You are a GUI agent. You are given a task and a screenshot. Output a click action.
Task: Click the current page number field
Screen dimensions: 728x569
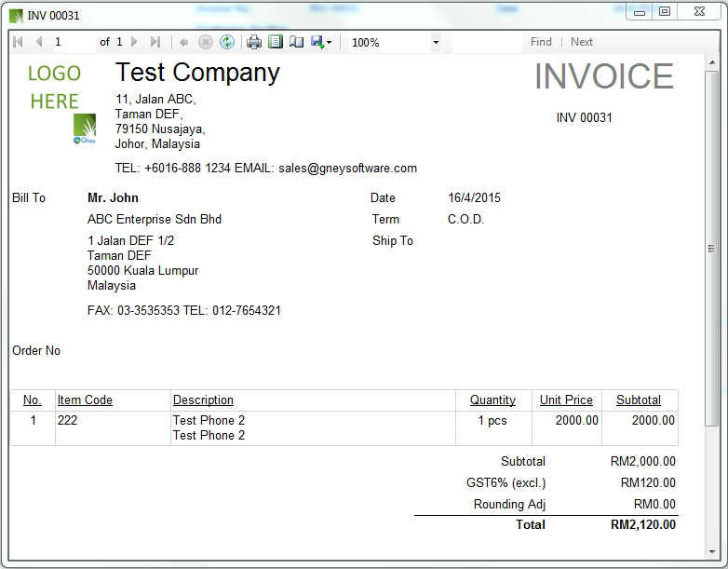point(74,42)
